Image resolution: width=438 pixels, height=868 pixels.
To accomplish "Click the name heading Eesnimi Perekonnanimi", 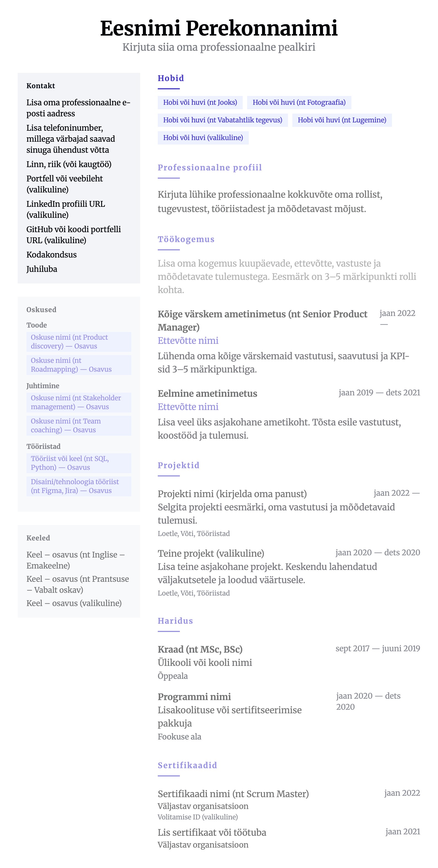I will 219,28.
